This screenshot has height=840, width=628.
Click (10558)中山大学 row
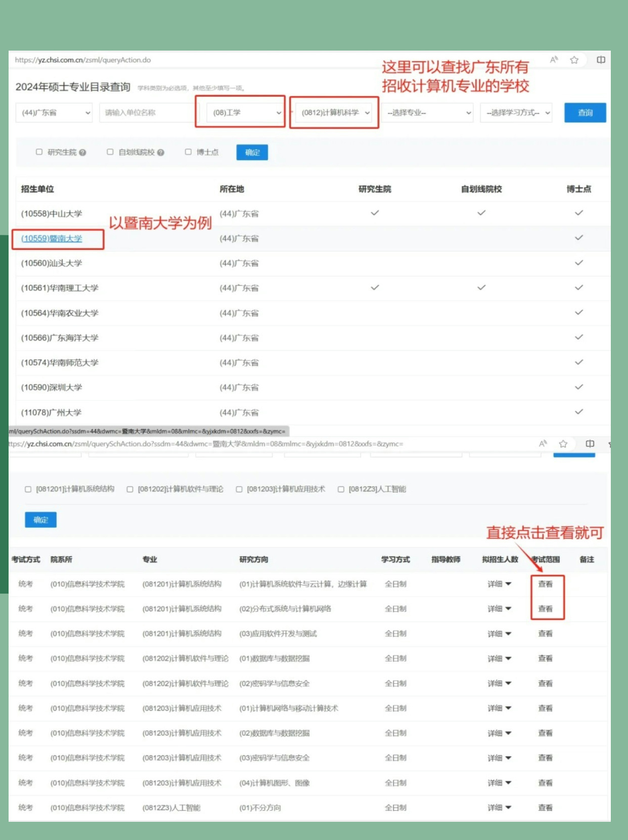click(313, 214)
